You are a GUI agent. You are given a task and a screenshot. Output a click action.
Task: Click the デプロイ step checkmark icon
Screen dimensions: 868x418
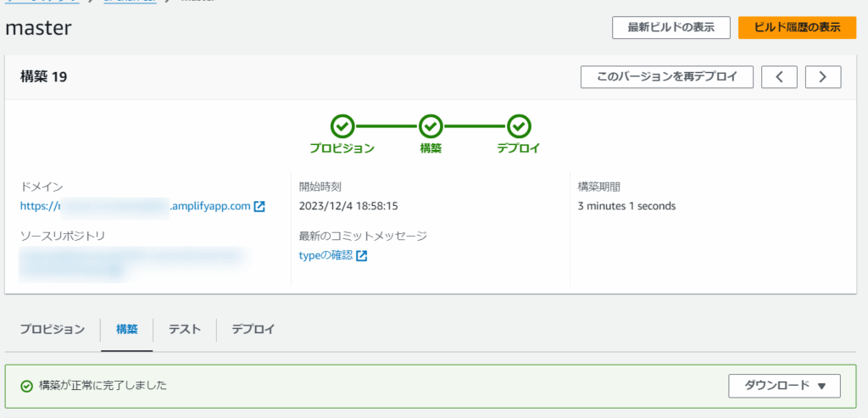[x=519, y=126]
